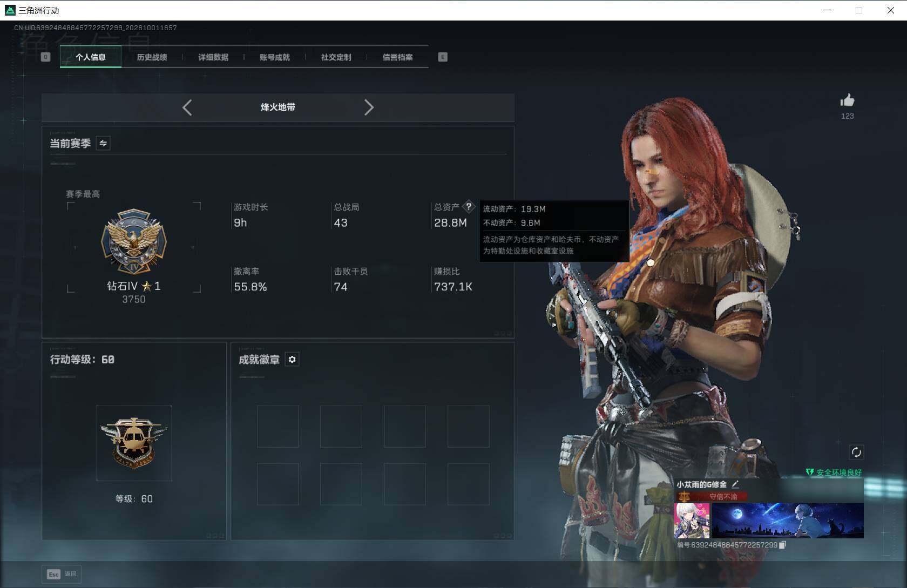Image resolution: width=907 pixels, height=588 pixels.
Task: Click the 赚损比 value 737.1K
Action: pyautogui.click(x=453, y=287)
